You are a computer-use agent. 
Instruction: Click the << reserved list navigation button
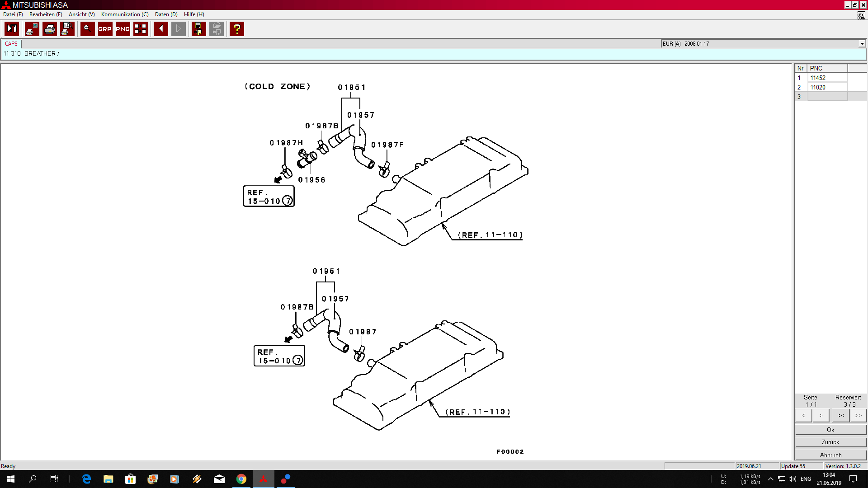click(840, 415)
